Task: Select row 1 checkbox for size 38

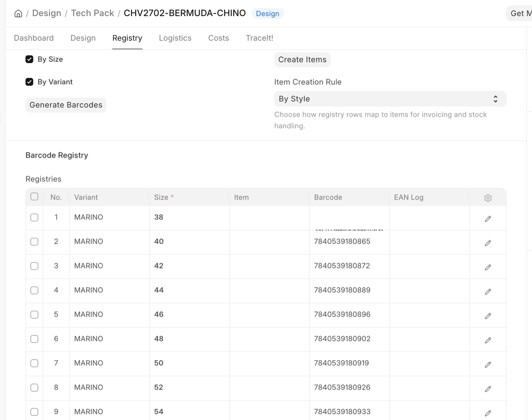Action: (x=34, y=218)
